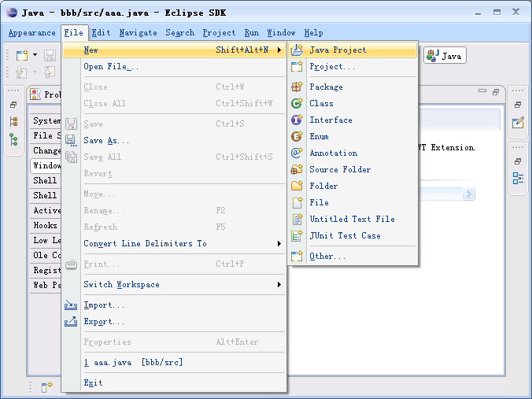
Task: Expand Switch Workspace submenu arrow
Action: (279, 285)
